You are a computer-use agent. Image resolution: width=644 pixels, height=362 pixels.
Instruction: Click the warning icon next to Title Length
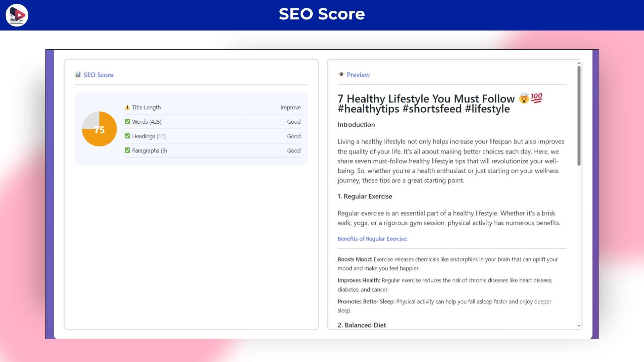127,107
